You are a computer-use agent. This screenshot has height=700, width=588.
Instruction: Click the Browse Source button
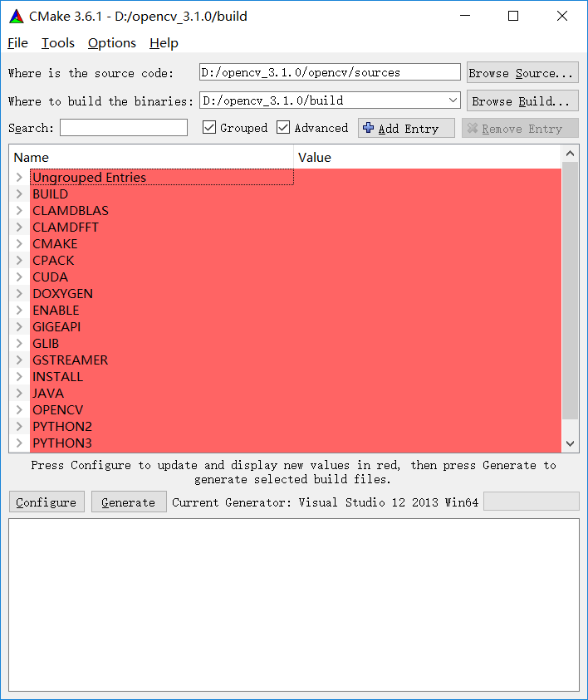coord(523,72)
